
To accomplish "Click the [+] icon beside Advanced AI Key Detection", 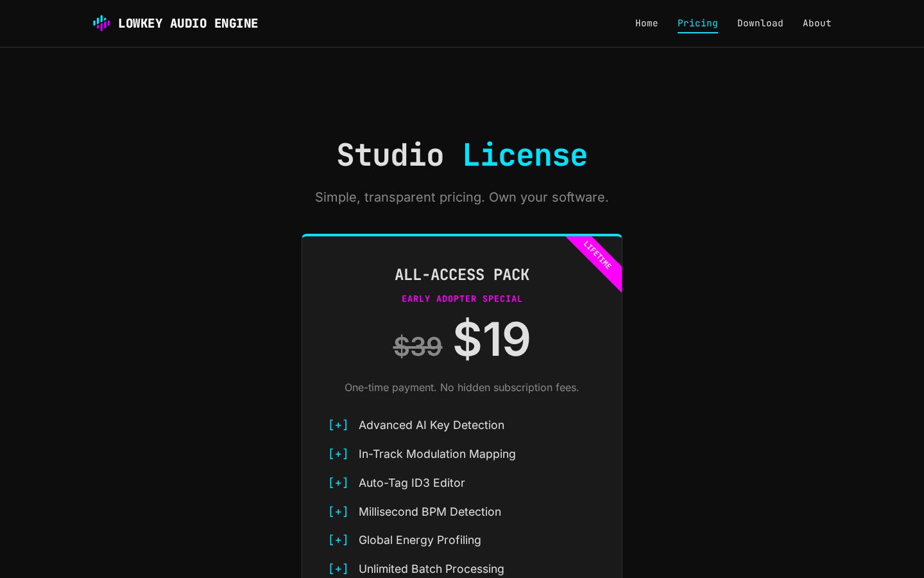I will pos(338,425).
